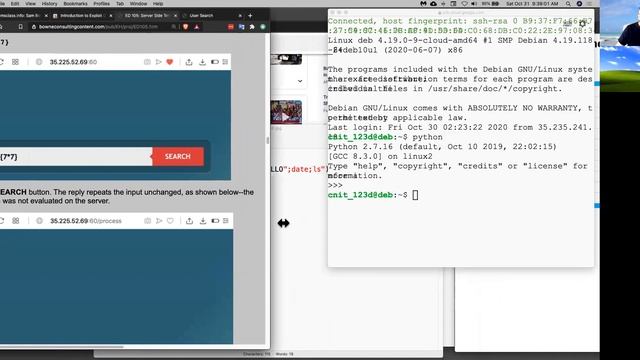Switch to the Introduction to Exploit tab
The image size is (640, 360).
(81, 16)
